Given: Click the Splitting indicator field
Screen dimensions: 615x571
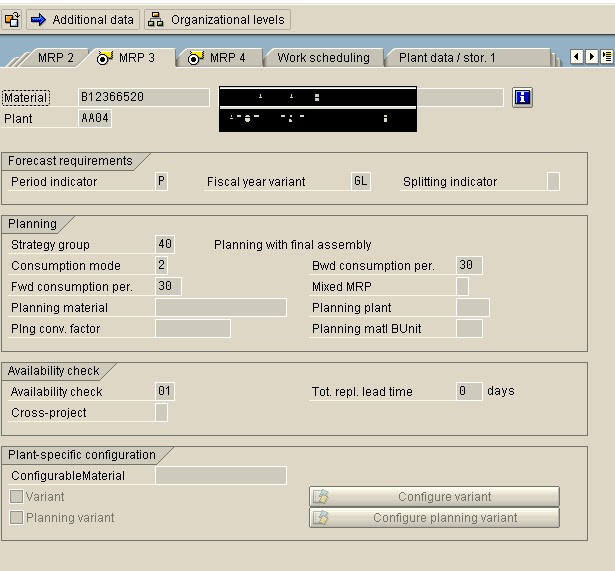Looking at the screenshot, I should [553, 181].
